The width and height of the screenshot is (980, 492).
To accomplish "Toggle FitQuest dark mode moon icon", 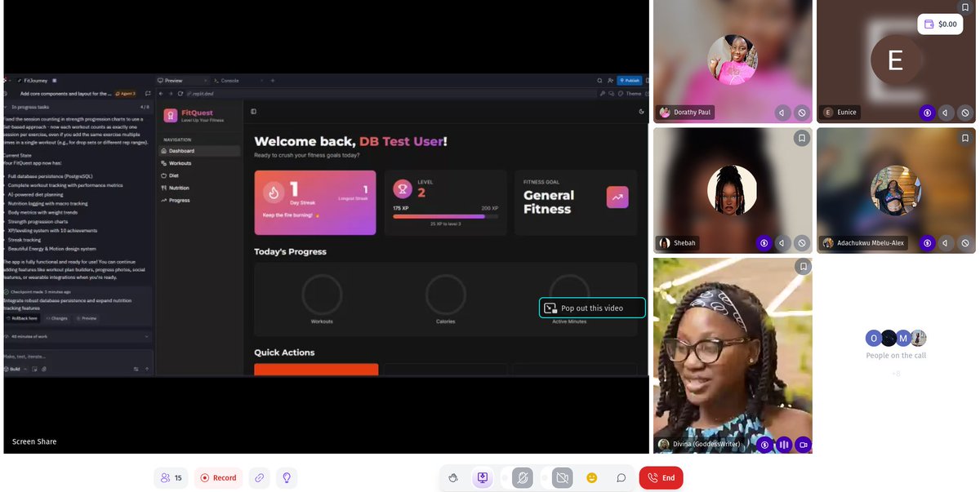I will point(642,112).
